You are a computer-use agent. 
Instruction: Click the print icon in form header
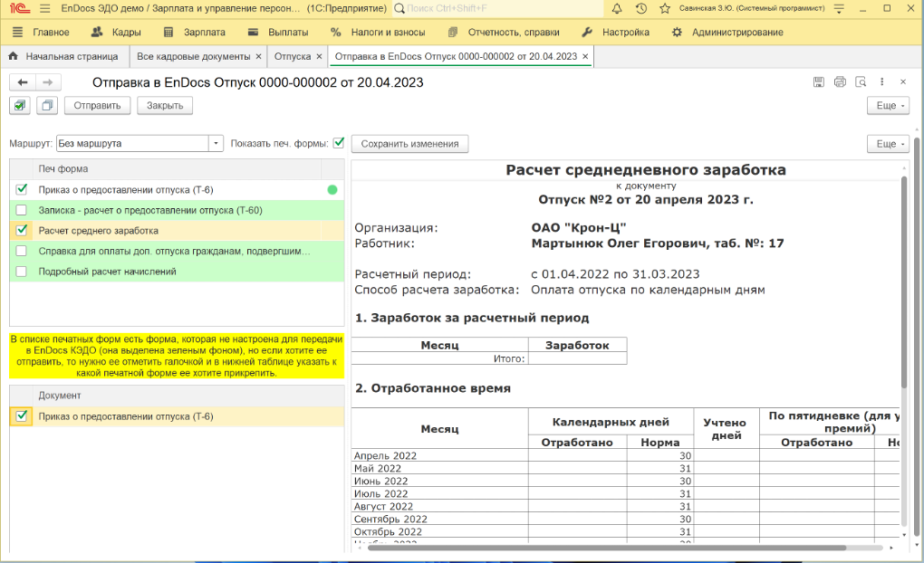[x=840, y=81]
